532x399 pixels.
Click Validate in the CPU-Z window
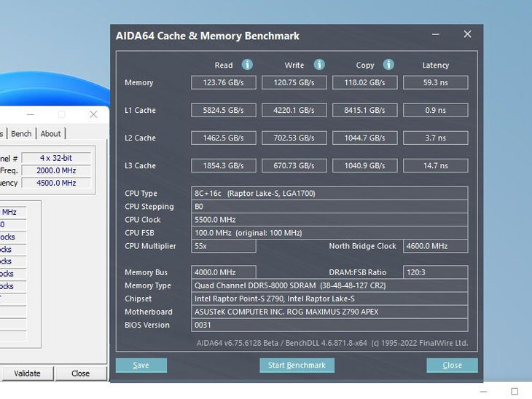pyautogui.click(x=27, y=374)
